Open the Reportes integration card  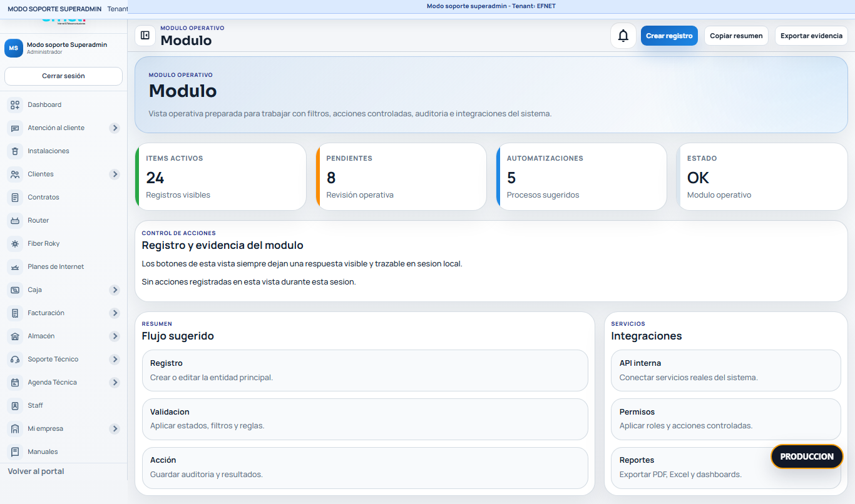click(x=726, y=468)
